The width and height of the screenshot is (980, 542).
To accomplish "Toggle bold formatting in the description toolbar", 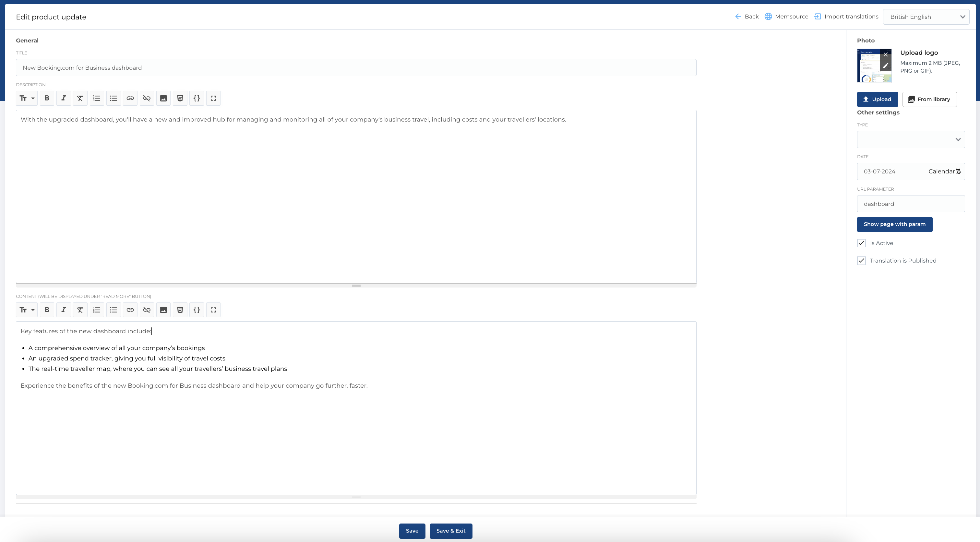I will coord(47,98).
